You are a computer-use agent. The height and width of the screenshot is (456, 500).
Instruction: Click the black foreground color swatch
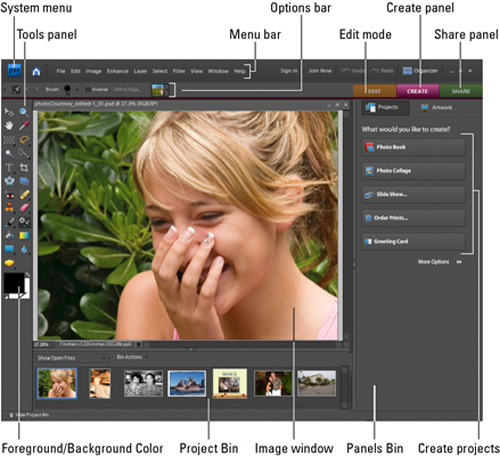tap(13, 282)
